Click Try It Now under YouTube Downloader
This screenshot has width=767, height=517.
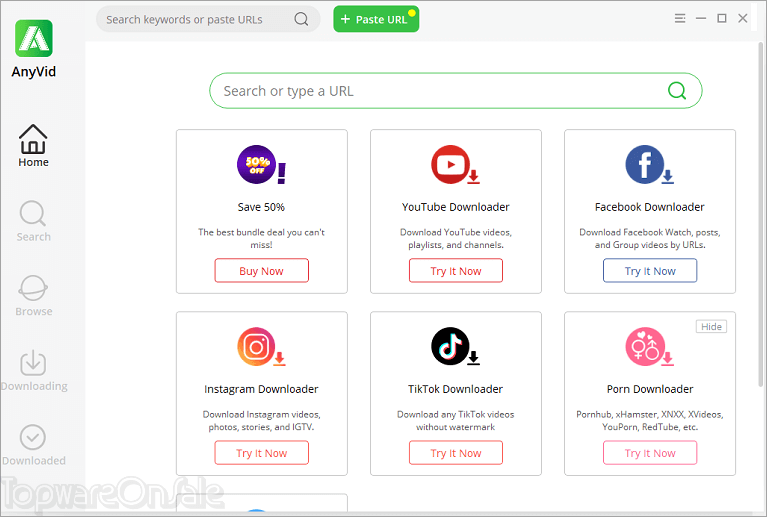455,270
